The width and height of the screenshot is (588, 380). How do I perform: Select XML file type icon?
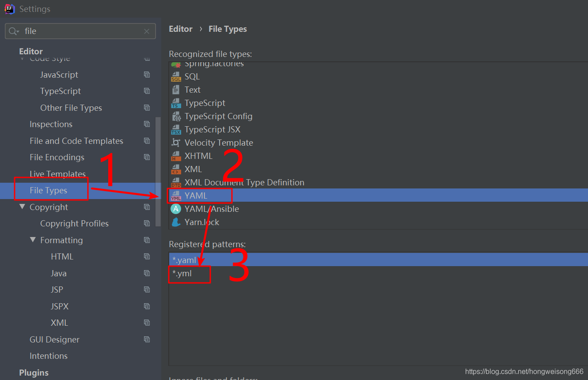coord(176,169)
